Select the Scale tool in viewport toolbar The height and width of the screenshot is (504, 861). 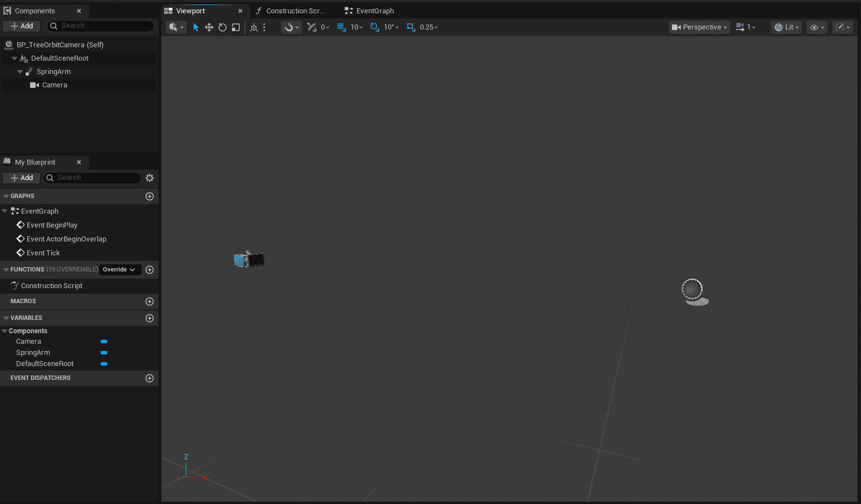(x=236, y=27)
